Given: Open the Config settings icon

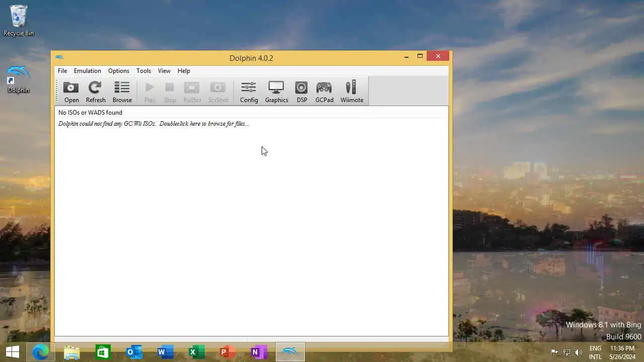Looking at the screenshot, I should tap(249, 92).
